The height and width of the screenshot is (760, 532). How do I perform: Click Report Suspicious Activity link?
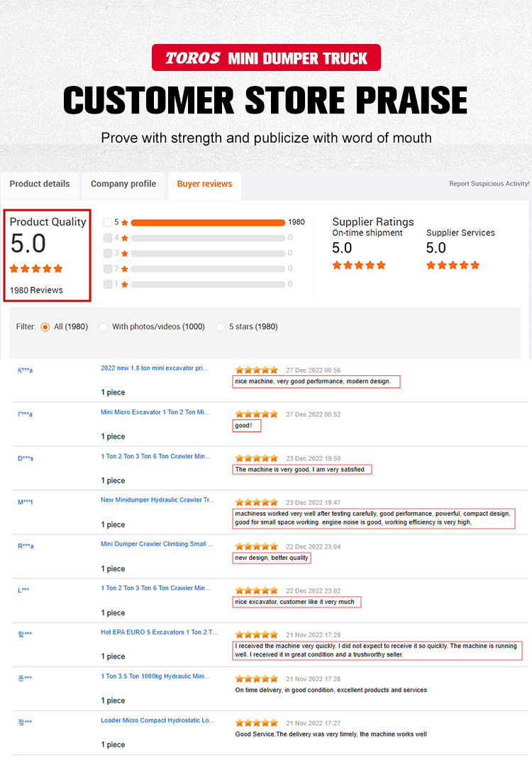489,184
